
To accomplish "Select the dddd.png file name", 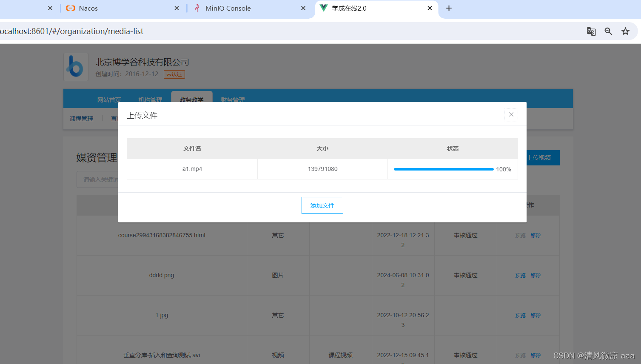I will click(x=162, y=275).
